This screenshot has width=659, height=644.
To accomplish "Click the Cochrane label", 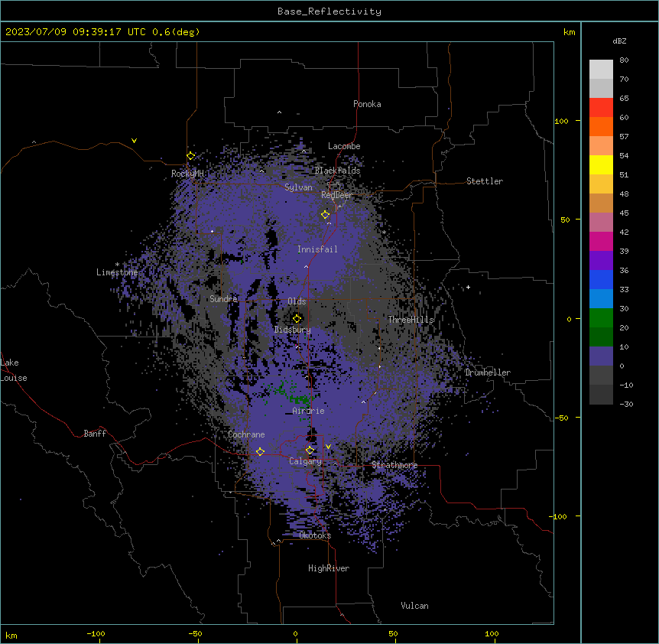I will (246, 434).
